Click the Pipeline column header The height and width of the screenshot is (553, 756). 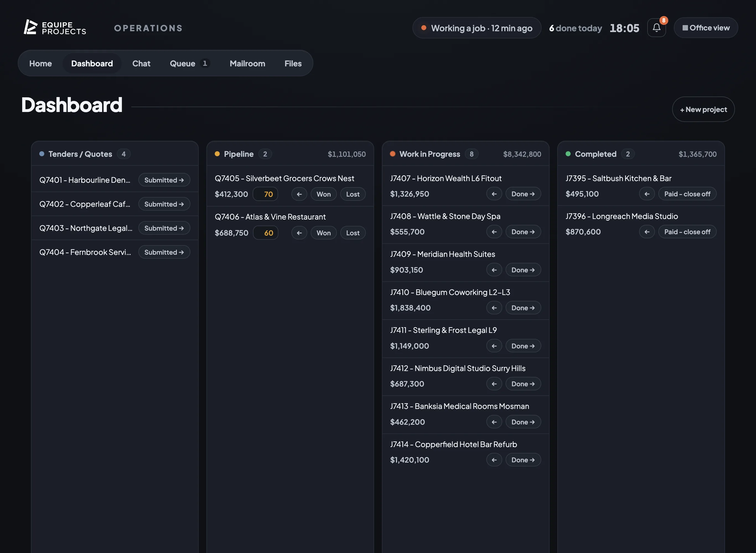290,154
